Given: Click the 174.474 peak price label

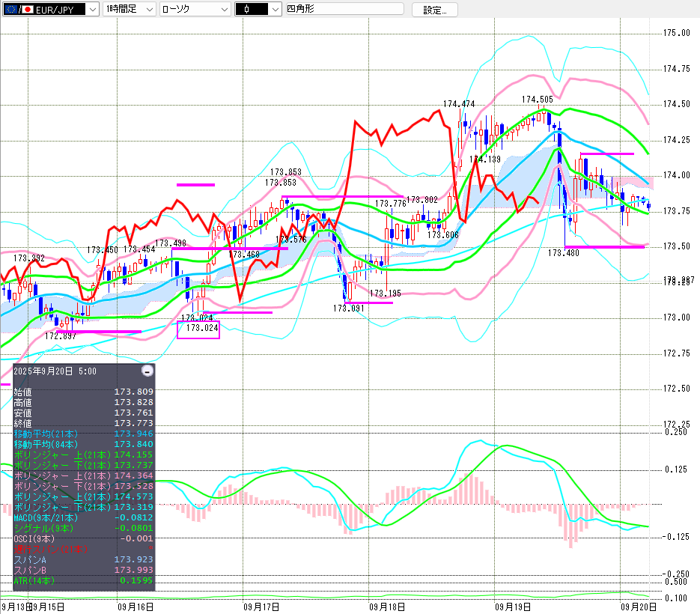Looking at the screenshot, I should pyautogui.click(x=458, y=104).
